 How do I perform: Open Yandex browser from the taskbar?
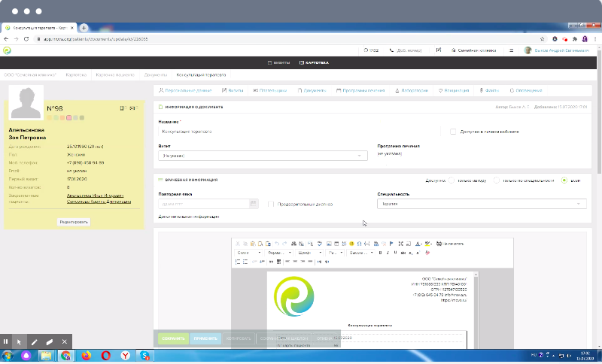pos(125,356)
